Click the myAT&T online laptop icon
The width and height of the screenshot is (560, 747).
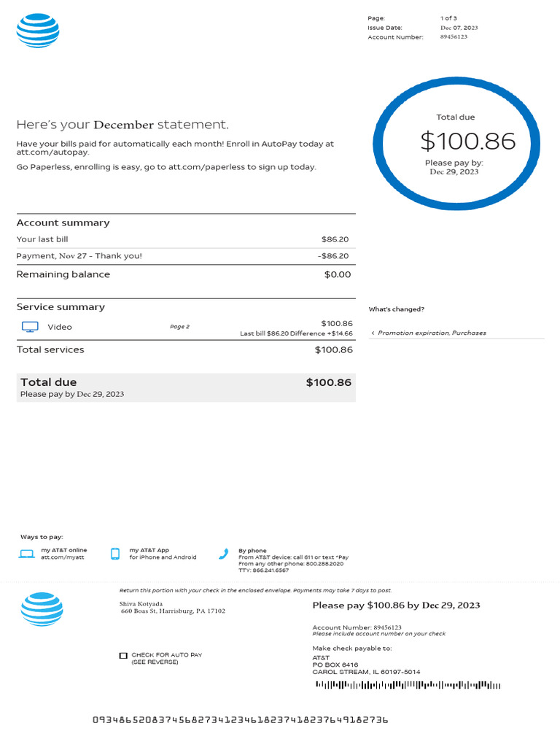(x=27, y=554)
